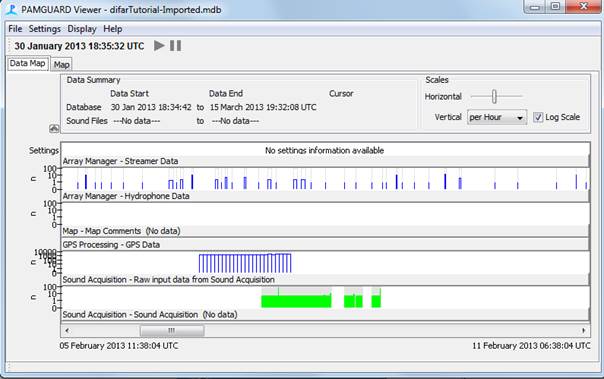Click the pause button beside the date
The width and height of the screenshot is (604, 379).
(x=176, y=45)
